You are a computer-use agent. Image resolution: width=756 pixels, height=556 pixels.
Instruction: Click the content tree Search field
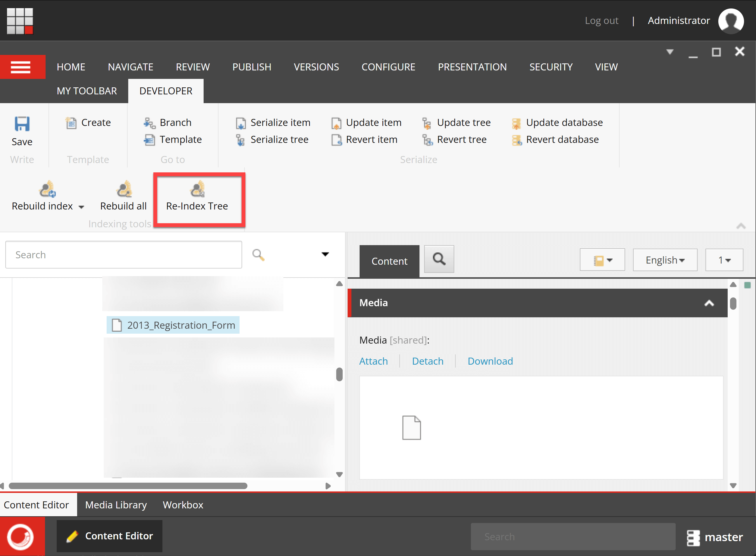(x=124, y=255)
